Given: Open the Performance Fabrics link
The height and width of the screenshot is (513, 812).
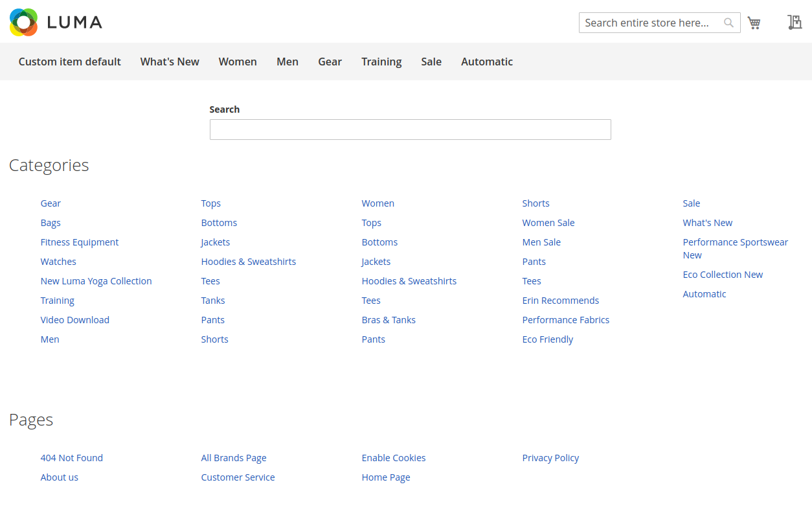Looking at the screenshot, I should pyautogui.click(x=566, y=320).
